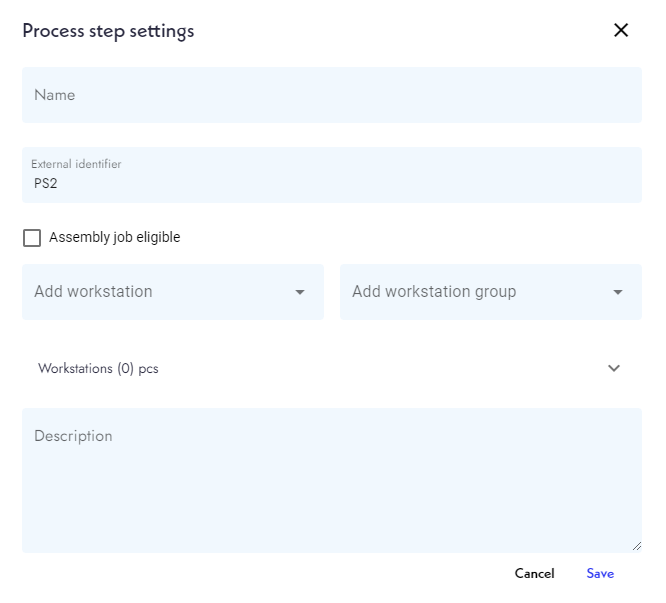This screenshot has width=666, height=603.
Task: Click the Description box resize handle
Action: [x=636, y=547]
